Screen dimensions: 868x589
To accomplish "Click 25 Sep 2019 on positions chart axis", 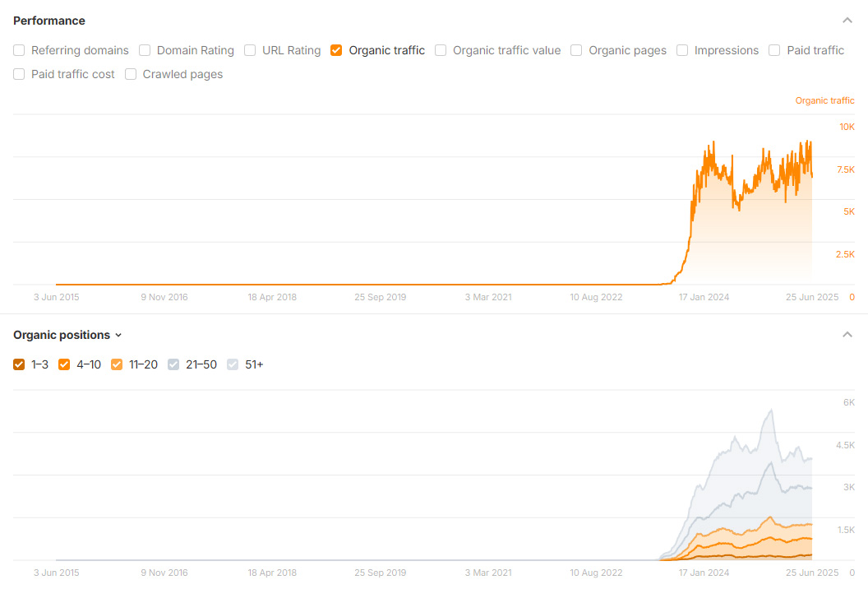I will click(381, 573).
